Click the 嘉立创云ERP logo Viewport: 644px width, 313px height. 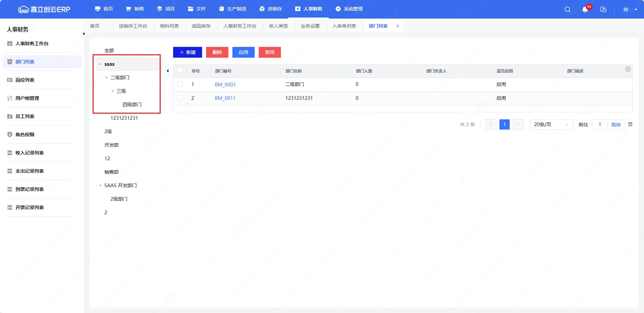44,9
